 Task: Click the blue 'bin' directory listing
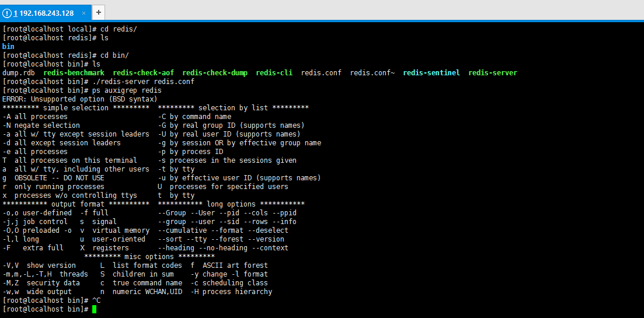click(x=8, y=46)
